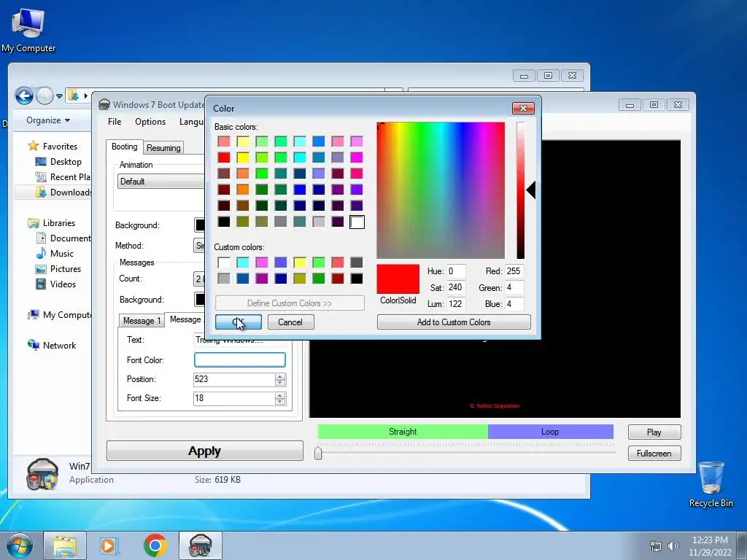Close the Color dialog

tap(523, 108)
